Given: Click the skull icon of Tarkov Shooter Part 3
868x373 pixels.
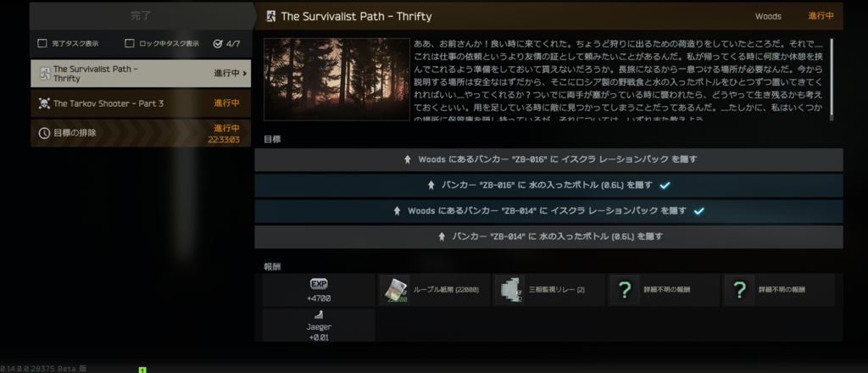Looking at the screenshot, I should [x=44, y=103].
